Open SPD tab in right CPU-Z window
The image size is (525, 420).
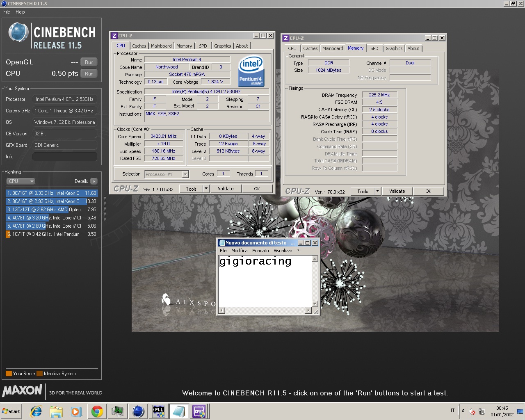click(374, 48)
